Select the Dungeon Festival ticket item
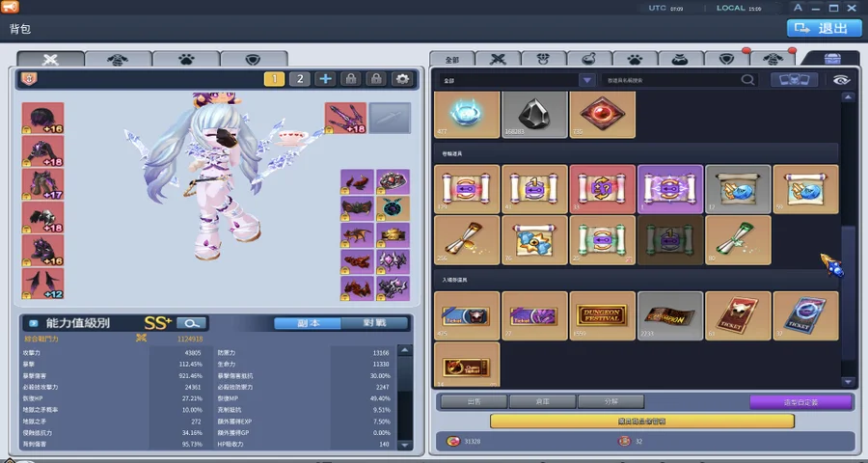Image resolution: width=868 pixels, height=463 pixels. [x=602, y=315]
